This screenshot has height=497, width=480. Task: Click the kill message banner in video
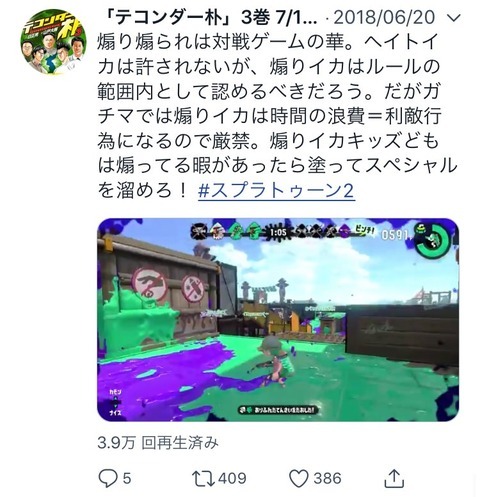tap(278, 410)
